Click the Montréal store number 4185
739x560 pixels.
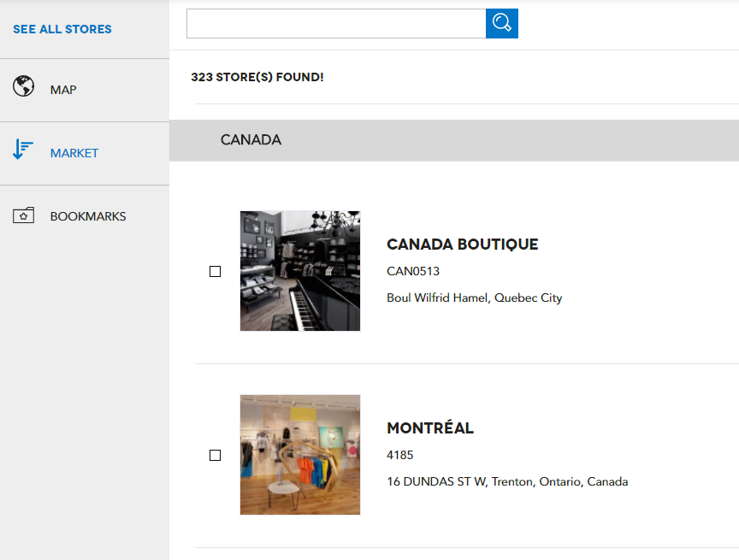399,455
